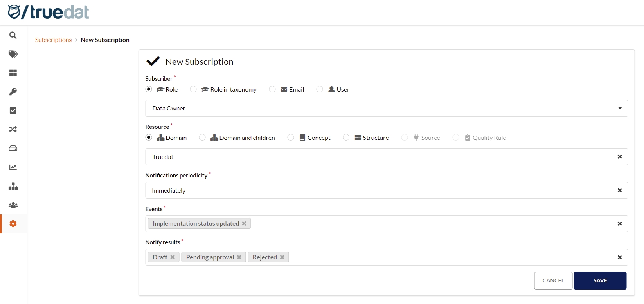This screenshot has width=644, height=304.
Task: Pick Domain and children resource option
Action: click(x=202, y=138)
